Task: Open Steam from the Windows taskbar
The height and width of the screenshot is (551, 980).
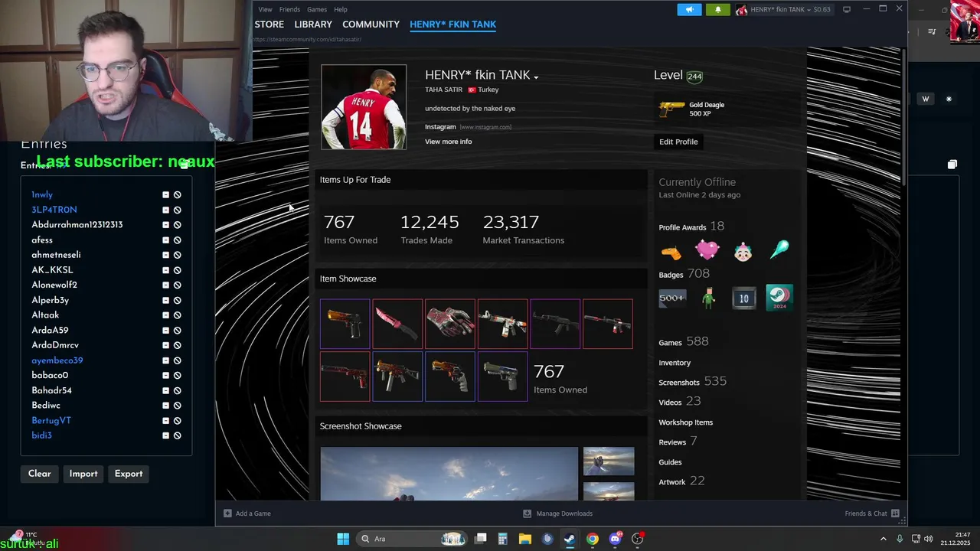Action: coord(570,539)
